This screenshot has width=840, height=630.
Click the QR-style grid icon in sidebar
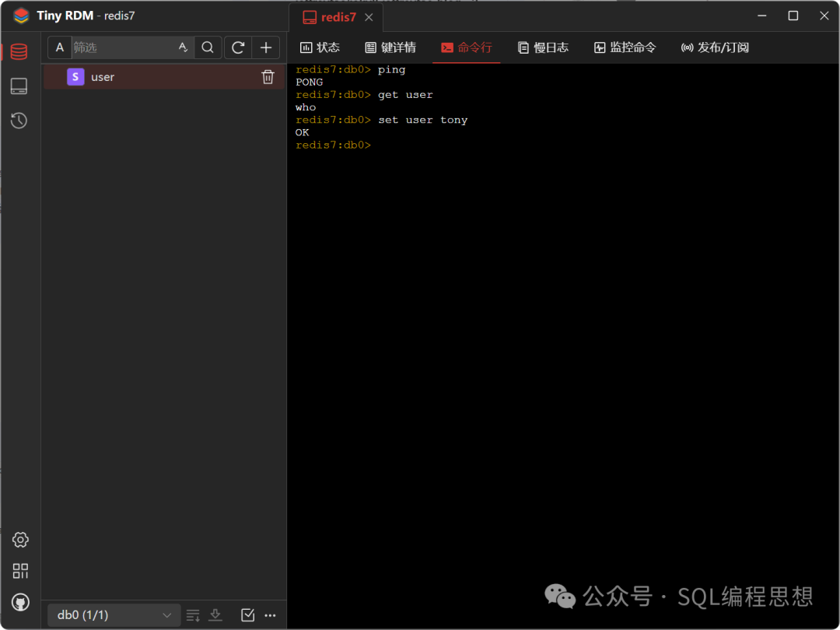[20, 571]
